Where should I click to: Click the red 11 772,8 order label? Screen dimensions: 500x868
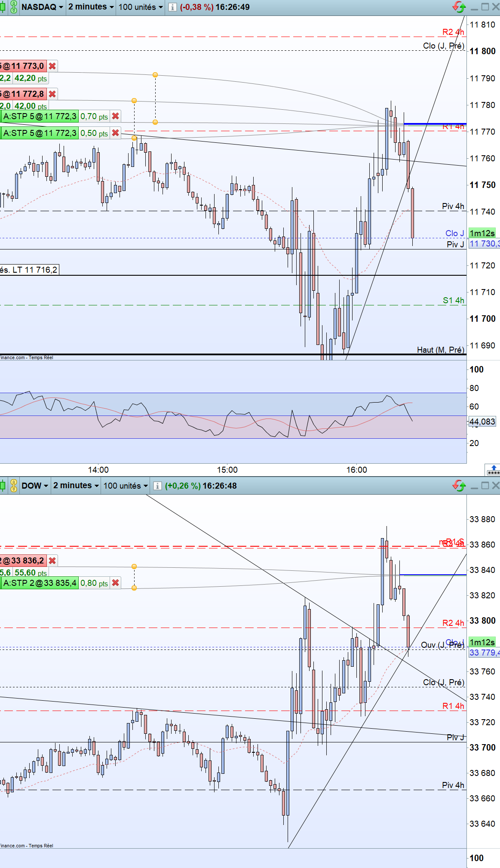point(23,94)
